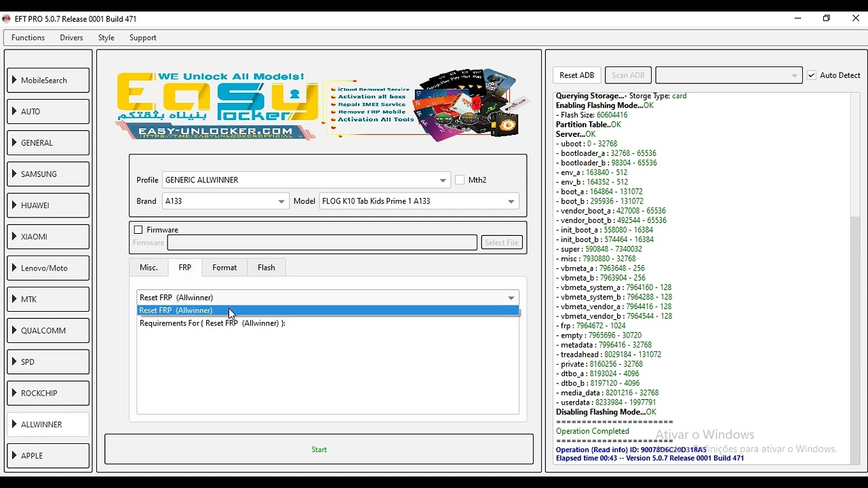Click the Firmware file path field
868x488 pixels.
tap(322, 243)
